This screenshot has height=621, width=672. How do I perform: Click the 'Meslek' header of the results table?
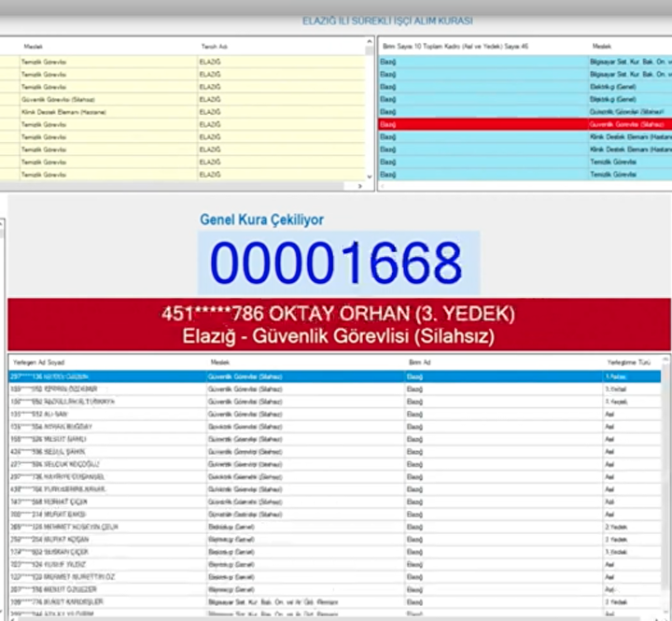click(220, 362)
